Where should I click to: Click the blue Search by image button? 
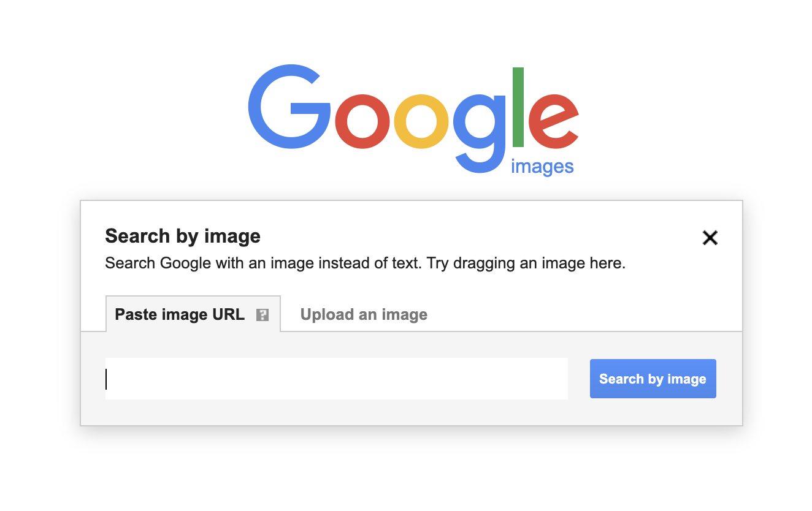[x=653, y=379]
